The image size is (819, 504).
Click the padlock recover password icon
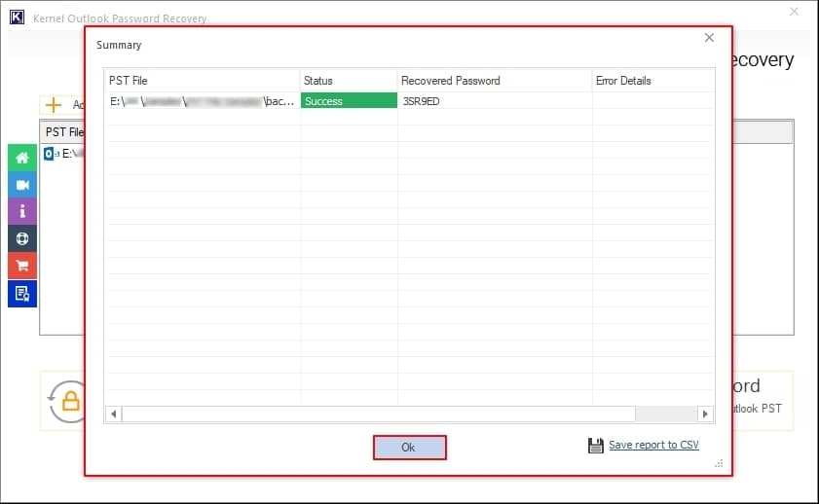click(70, 401)
